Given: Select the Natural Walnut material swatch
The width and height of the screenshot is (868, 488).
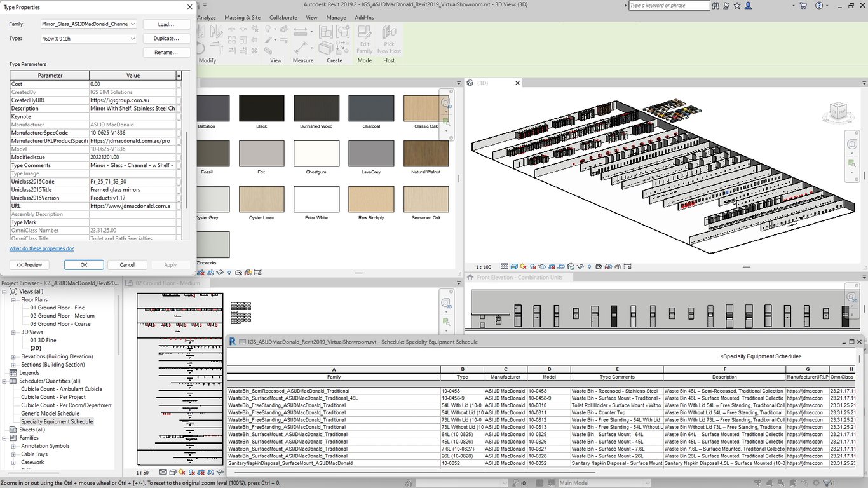Looking at the screenshot, I should 426,154.
